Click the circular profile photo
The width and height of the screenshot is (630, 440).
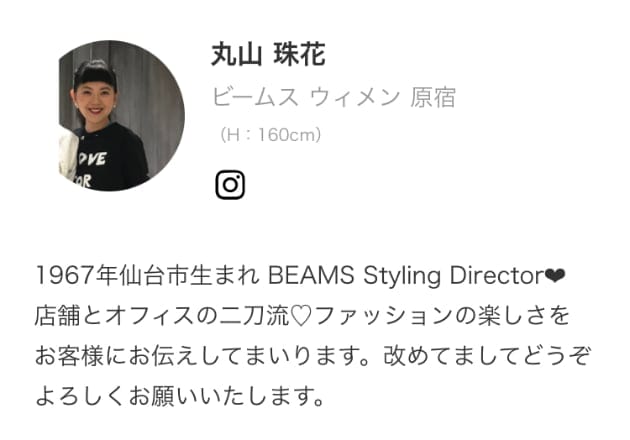[122, 116]
